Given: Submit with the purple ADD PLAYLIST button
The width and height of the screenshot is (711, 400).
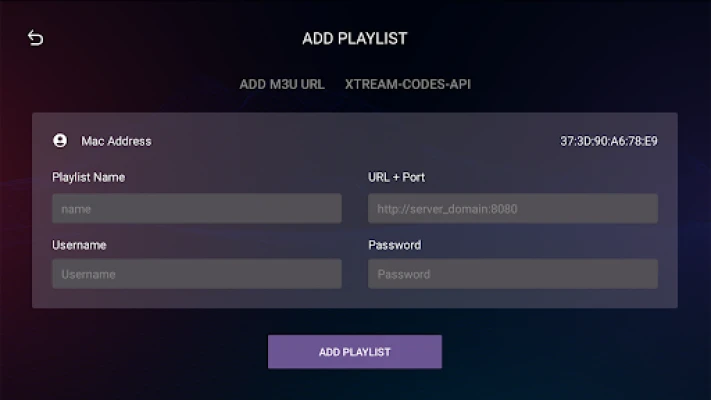Looking at the screenshot, I should click(x=355, y=352).
